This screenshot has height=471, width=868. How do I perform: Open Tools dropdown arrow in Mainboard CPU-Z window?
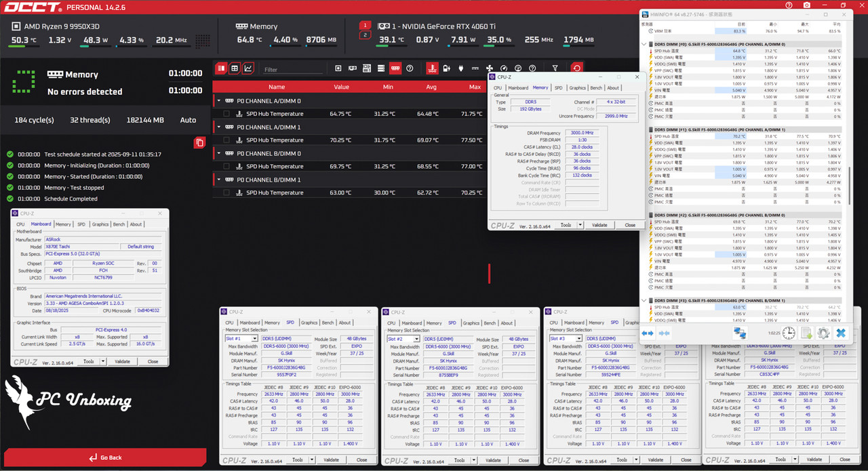103,361
